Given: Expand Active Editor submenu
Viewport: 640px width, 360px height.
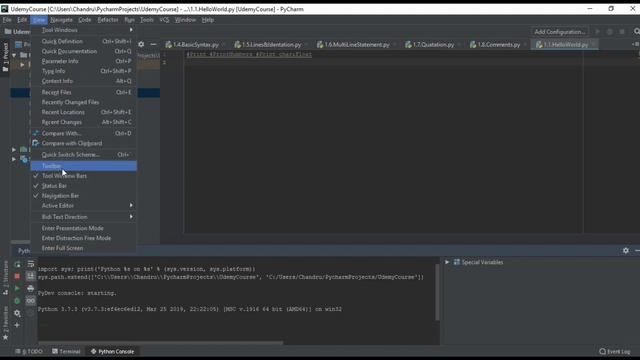Looking at the screenshot, I should click(x=84, y=206).
